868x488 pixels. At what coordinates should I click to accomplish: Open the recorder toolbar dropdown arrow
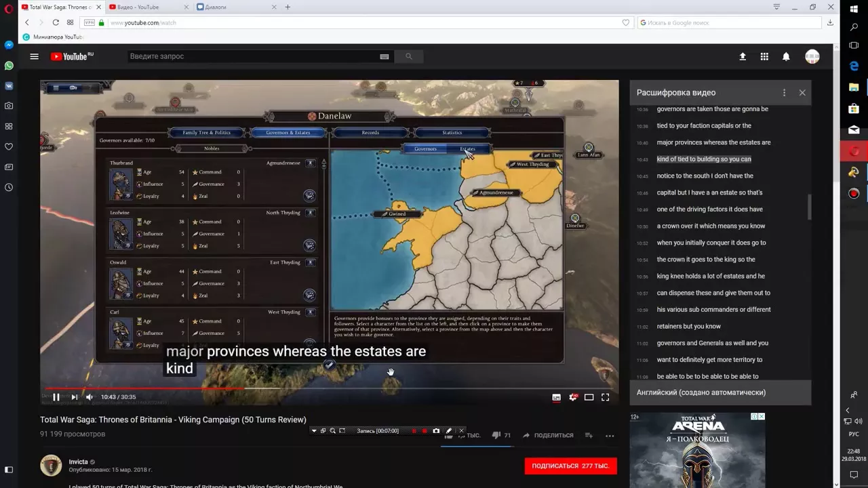click(x=313, y=431)
